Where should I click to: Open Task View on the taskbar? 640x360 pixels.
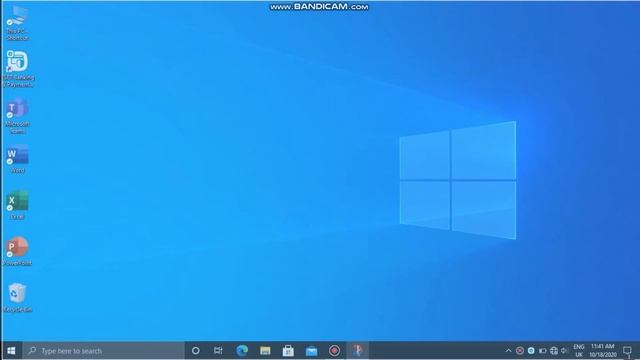pyautogui.click(x=218, y=351)
